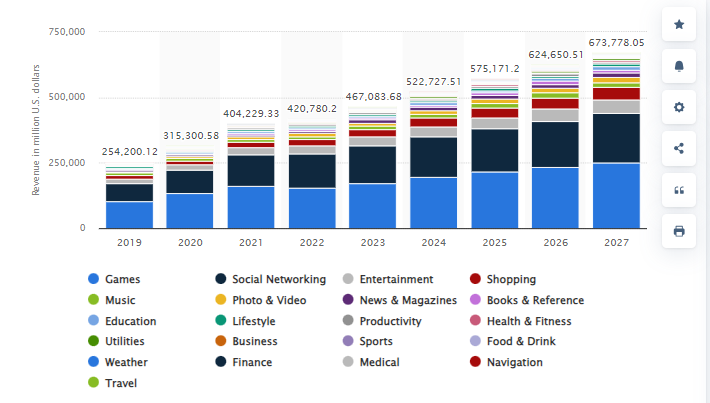
Task: Select Food & Drink legend label
Action: (521, 341)
